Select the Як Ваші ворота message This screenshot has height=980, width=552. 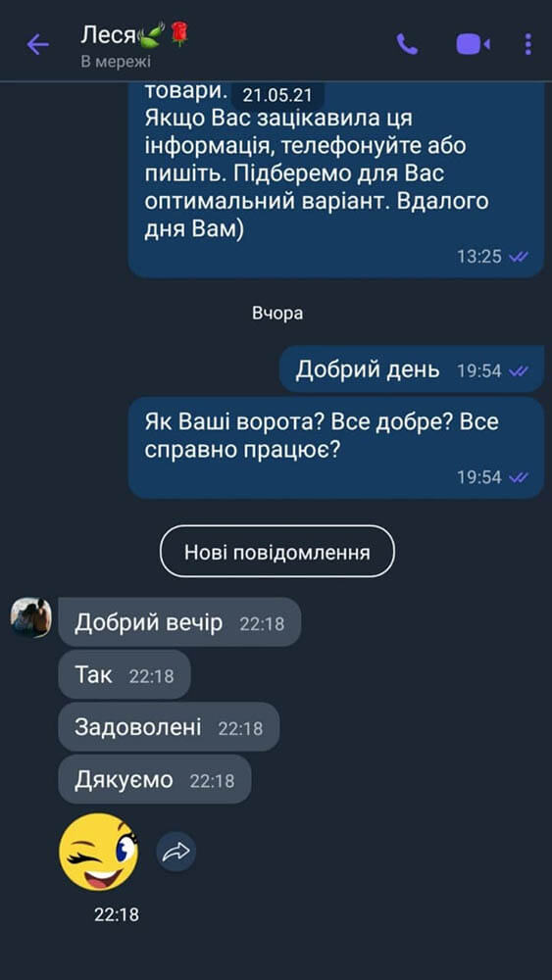coord(336,448)
